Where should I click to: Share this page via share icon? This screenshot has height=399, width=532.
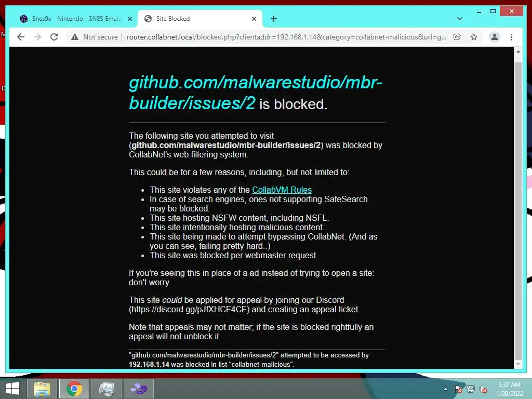click(457, 37)
